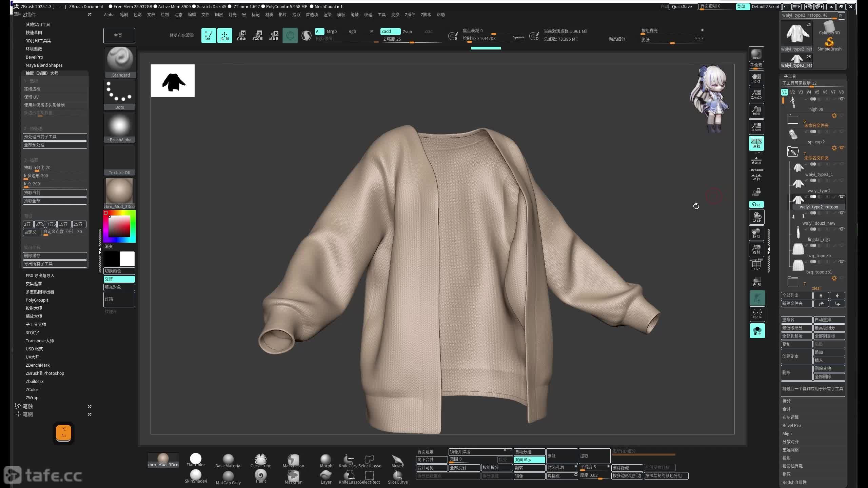Click the AC50% half-size icon
The height and width of the screenshot is (488, 868).
pos(756,127)
